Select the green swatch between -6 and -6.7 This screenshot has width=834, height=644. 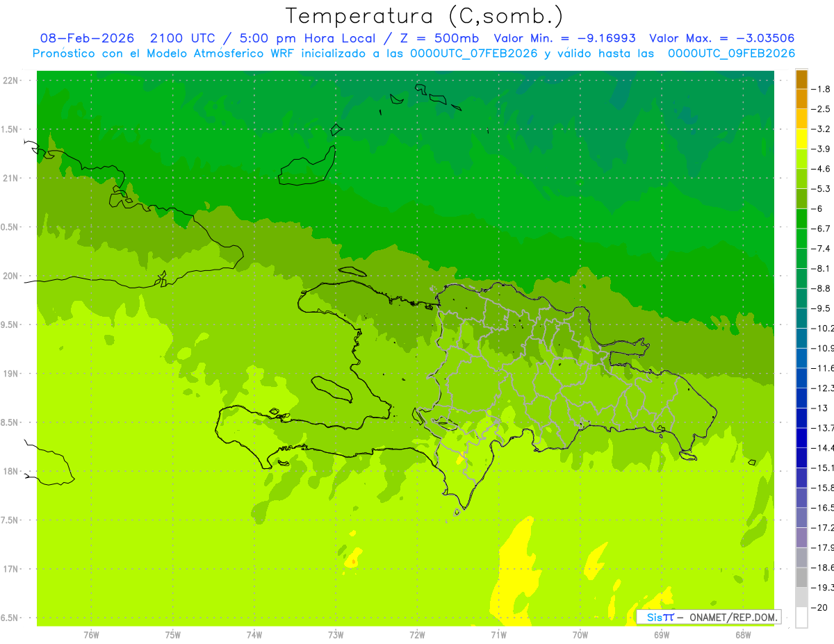(801, 218)
